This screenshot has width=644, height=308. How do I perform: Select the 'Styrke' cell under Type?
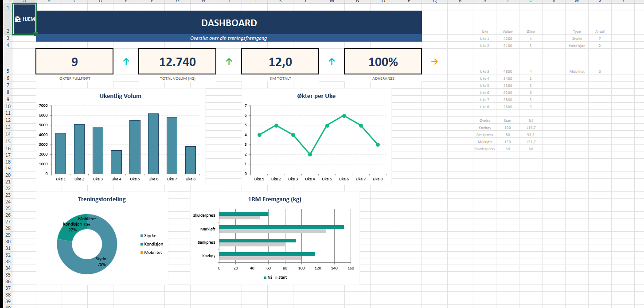[x=577, y=39]
